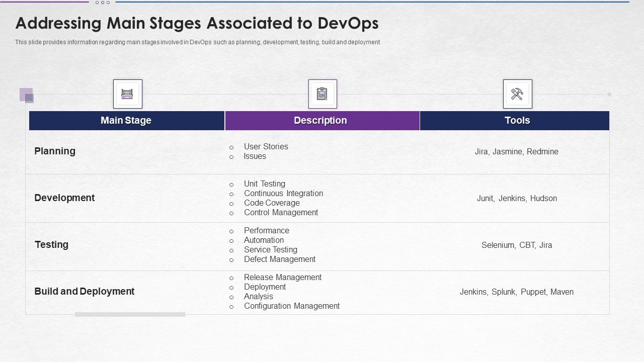Select the Description header cell
This screenshot has width=644, height=362.
point(322,121)
